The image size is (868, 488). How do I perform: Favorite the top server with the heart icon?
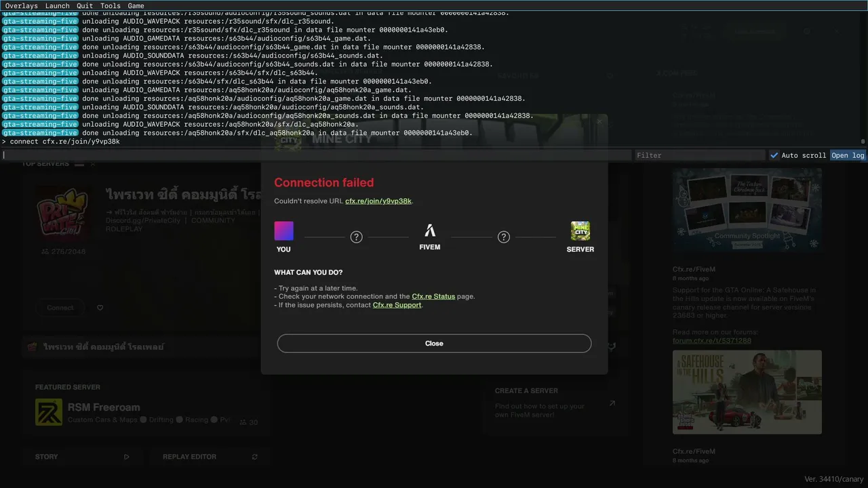pyautogui.click(x=100, y=308)
